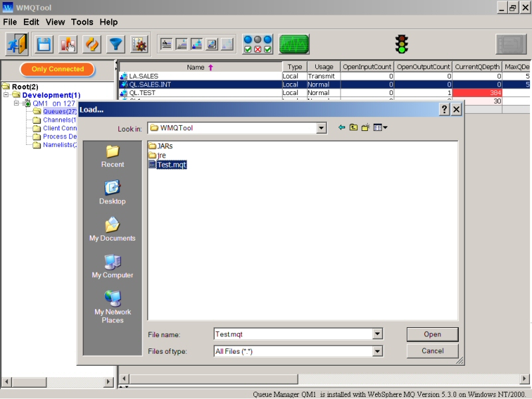
Task: Click the fourth queue view icon
Action: pos(212,44)
